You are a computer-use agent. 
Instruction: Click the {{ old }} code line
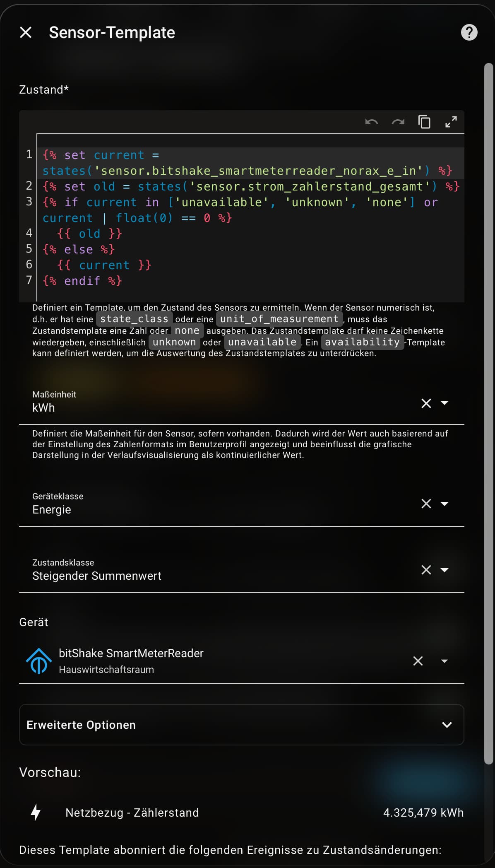click(89, 234)
